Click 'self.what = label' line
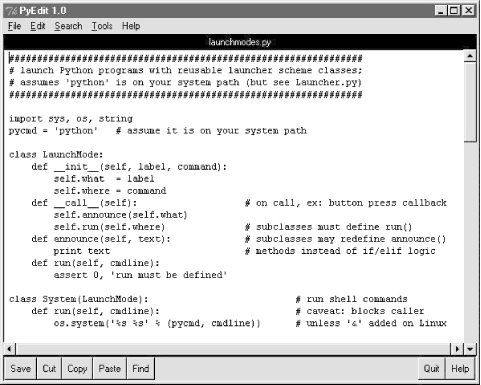The height and width of the screenshot is (385, 481). 104,179
